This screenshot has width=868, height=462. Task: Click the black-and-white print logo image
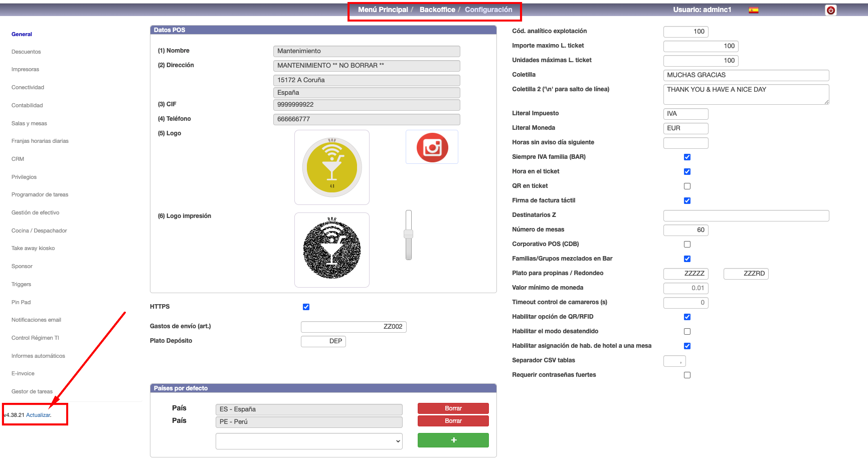pyautogui.click(x=331, y=250)
